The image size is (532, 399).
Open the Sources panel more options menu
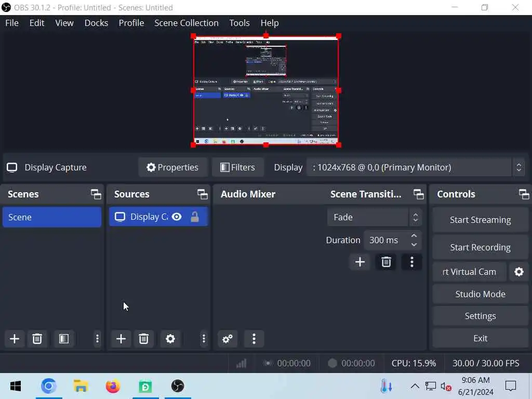(x=204, y=339)
